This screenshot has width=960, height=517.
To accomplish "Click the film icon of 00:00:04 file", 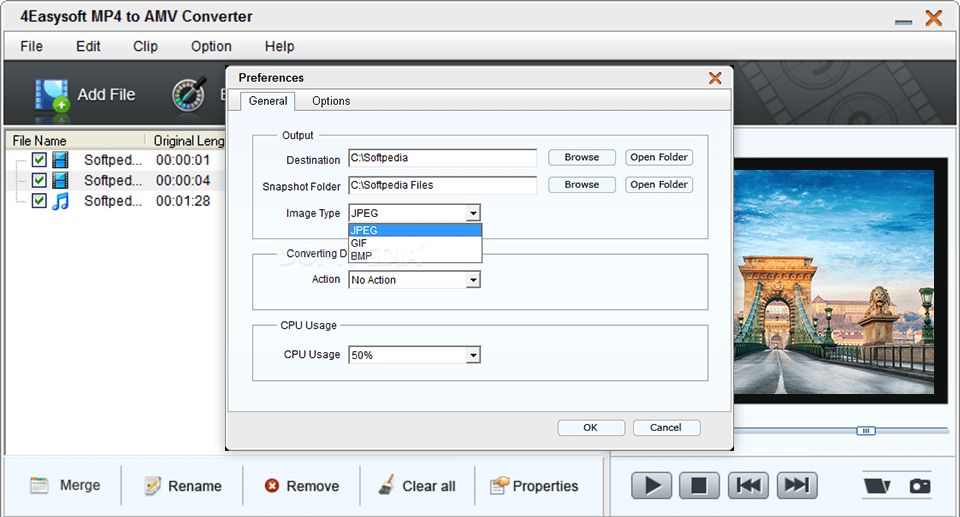I will [x=60, y=180].
